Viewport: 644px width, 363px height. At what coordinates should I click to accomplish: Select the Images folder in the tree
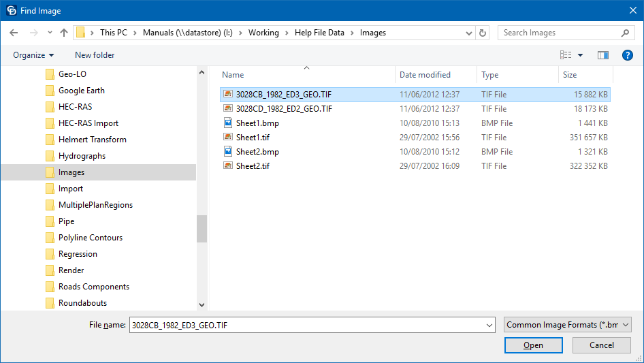[x=99, y=172]
